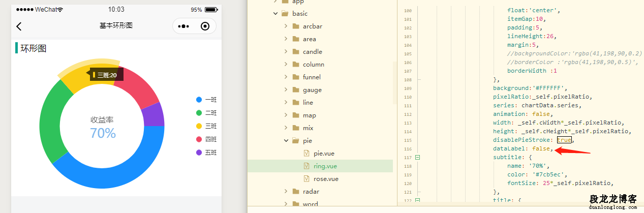Click the funnel folder icon
The height and width of the screenshot is (213, 644).
(295, 77)
